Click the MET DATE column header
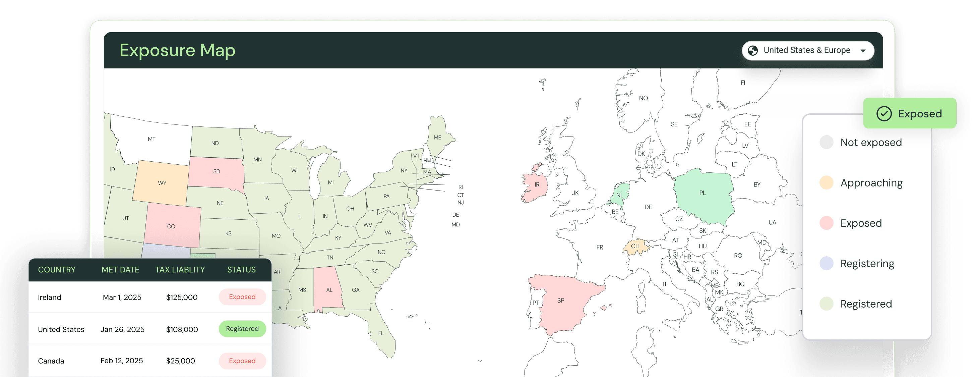 (120, 270)
